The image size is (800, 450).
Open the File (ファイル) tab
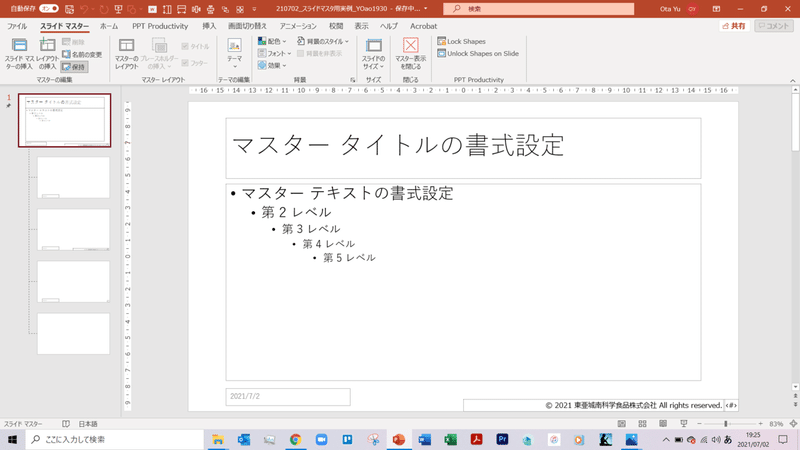click(17, 26)
